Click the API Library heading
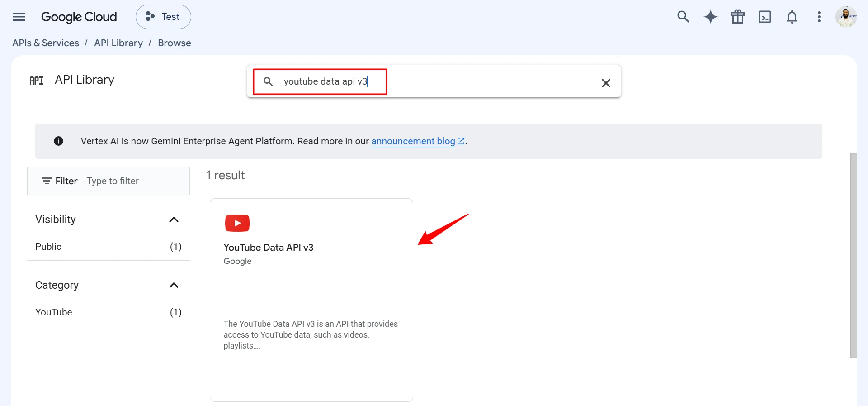Viewport: 868px width, 406px height. pos(85,80)
